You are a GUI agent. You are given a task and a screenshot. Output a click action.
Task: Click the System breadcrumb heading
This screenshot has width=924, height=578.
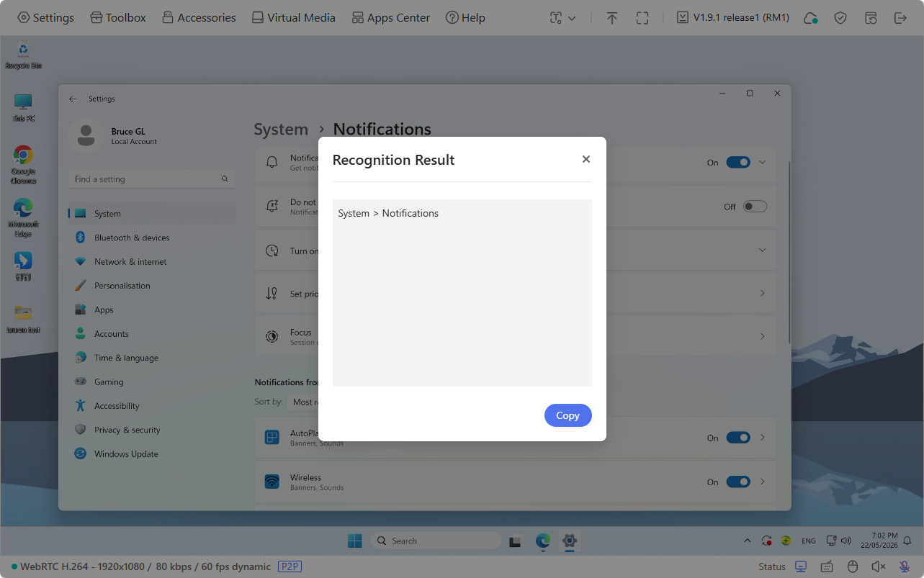point(281,130)
